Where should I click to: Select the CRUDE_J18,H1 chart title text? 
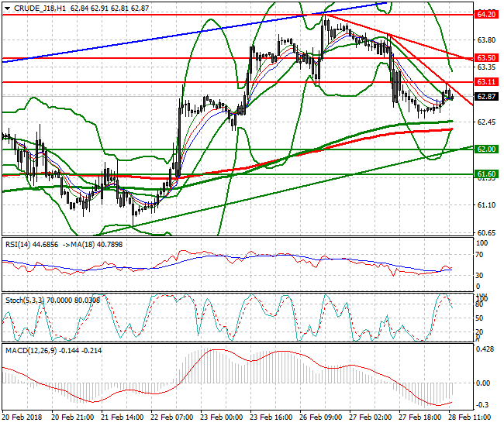pos(40,9)
